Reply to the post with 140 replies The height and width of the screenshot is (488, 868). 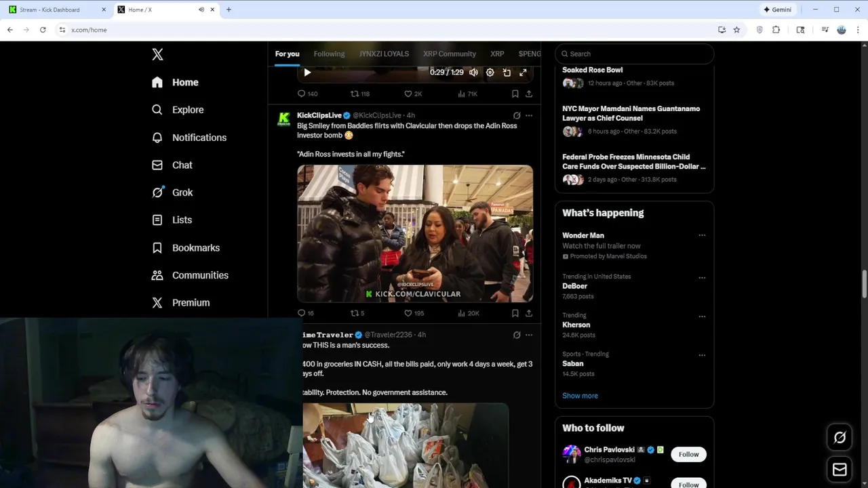click(307, 94)
